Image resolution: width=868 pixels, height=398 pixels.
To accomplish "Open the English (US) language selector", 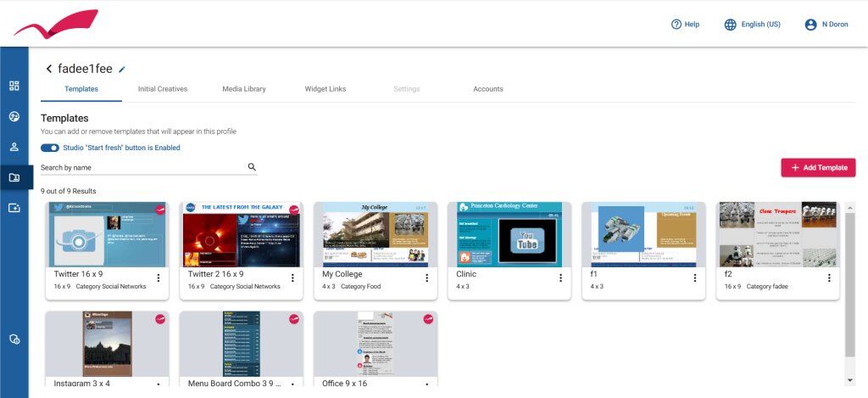I will [752, 25].
